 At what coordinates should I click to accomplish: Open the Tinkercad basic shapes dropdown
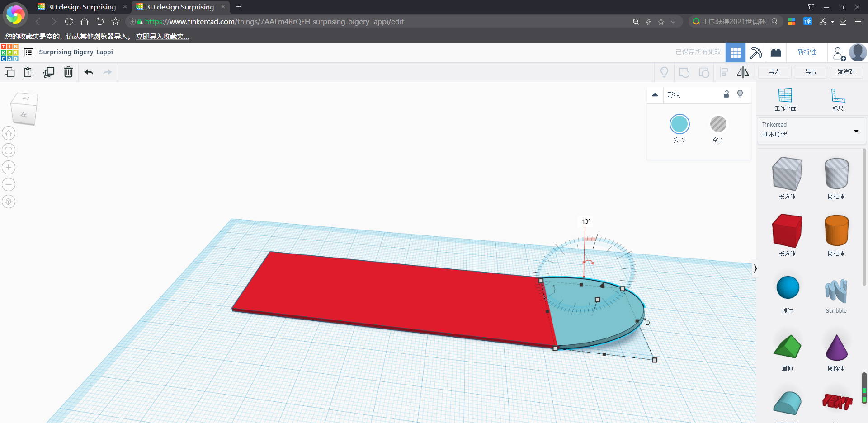click(812, 131)
